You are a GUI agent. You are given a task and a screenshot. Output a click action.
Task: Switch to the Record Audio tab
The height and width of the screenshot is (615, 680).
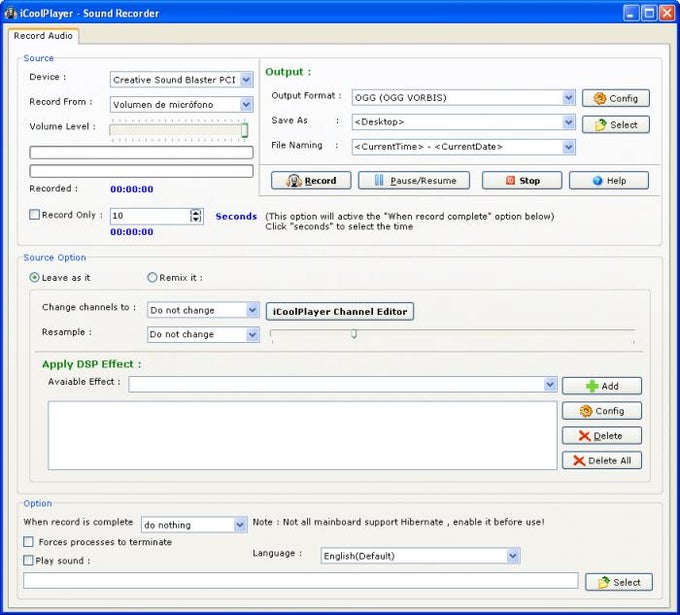tap(43, 36)
